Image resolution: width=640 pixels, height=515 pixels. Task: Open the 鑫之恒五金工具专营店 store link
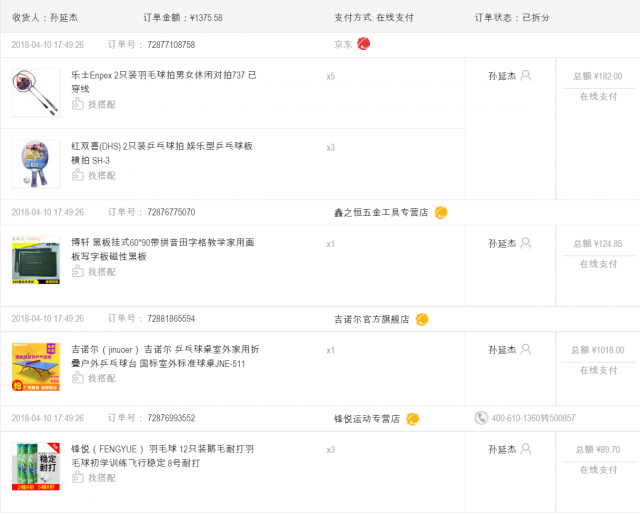tap(381, 212)
